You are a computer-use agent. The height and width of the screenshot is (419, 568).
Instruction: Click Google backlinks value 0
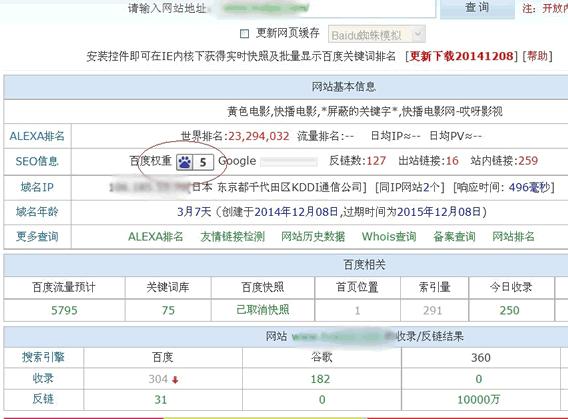coord(322,399)
